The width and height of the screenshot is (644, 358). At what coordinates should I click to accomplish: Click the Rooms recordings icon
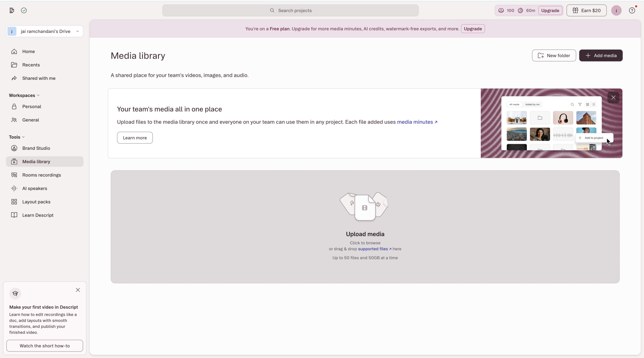coord(14,175)
